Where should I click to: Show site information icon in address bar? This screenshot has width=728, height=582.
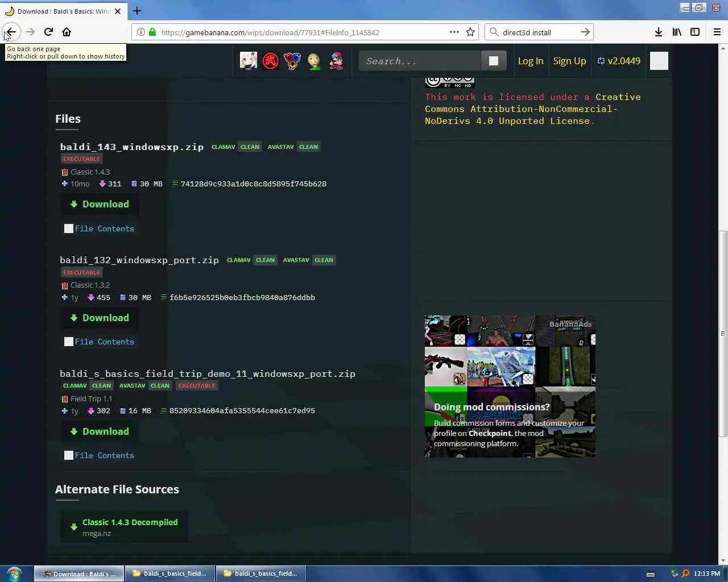140,32
